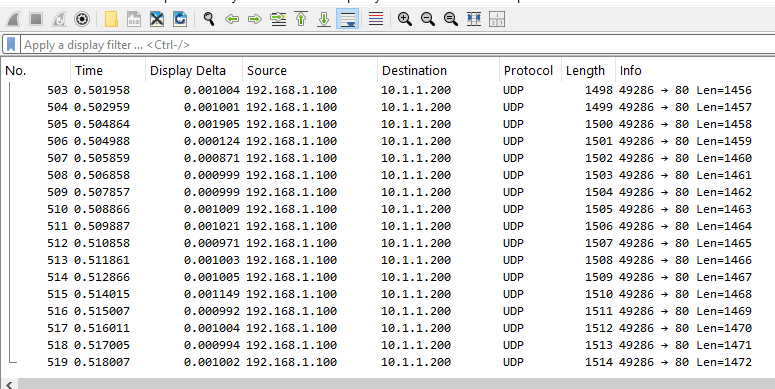Save this capture file icon
Screen dimensions: 775x389
[x=134, y=19]
